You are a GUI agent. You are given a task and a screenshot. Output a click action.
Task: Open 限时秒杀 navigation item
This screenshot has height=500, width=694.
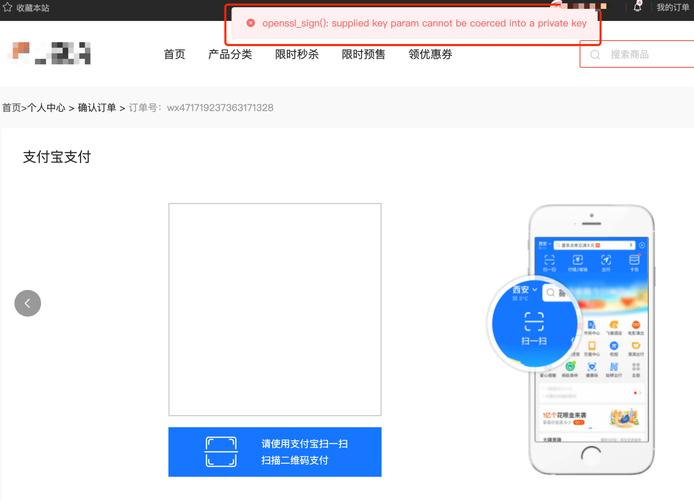click(297, 54)
